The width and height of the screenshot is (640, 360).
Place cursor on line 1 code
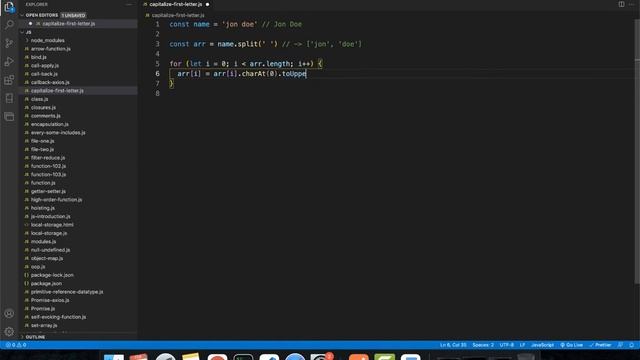click(x=236, y=24)
